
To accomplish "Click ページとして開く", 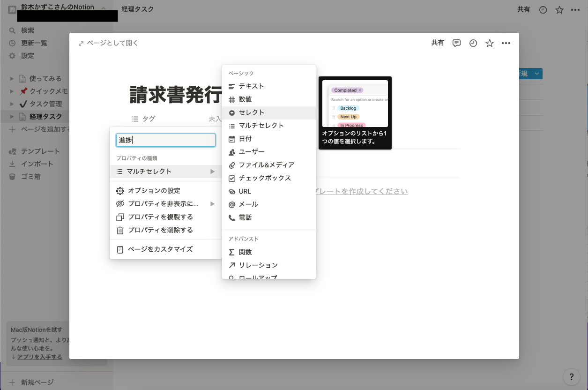I will pyautogui.click(x=108, y=43).
